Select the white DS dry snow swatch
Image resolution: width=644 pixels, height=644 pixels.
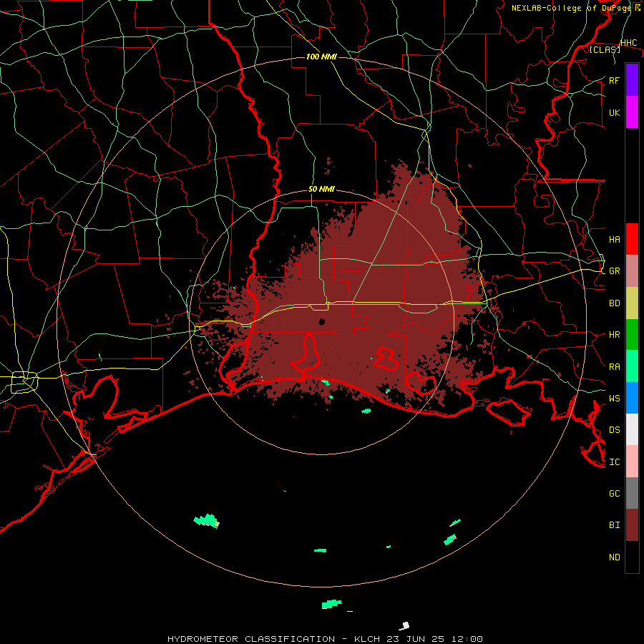tap(632, 429)
